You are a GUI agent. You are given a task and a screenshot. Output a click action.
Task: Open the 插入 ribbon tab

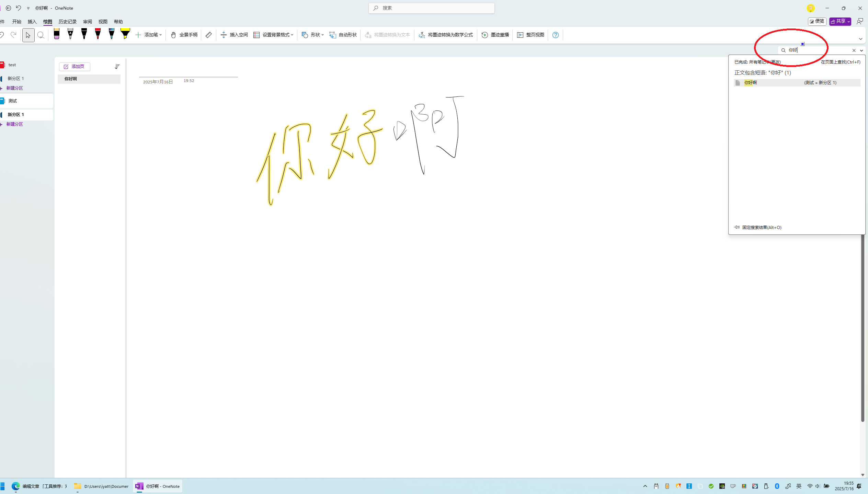[32, 21]
